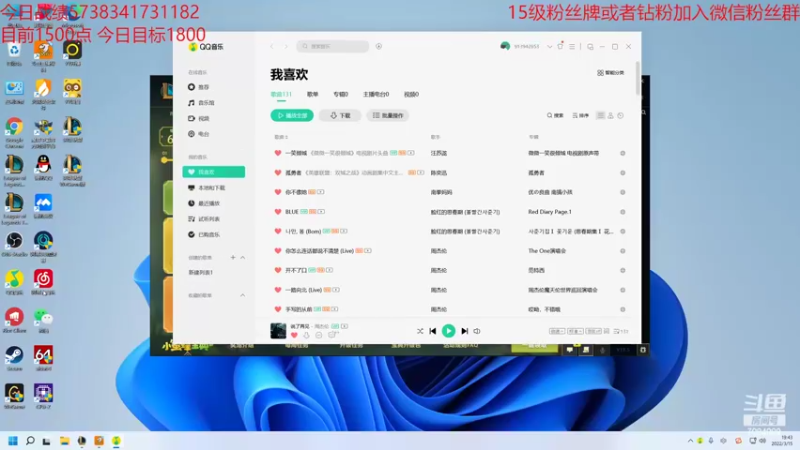Toggle the heart for 手写的从前
The image size is (800, 450).
click(278, 309)
